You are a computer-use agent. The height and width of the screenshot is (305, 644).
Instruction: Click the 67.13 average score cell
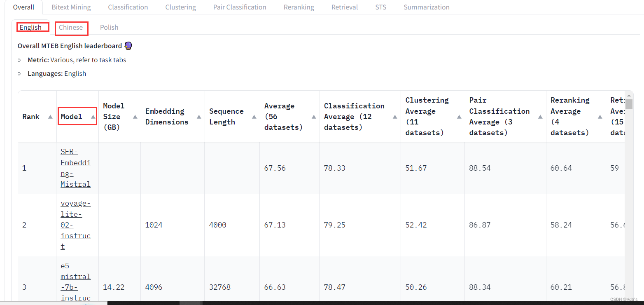[x=275, y=225]
